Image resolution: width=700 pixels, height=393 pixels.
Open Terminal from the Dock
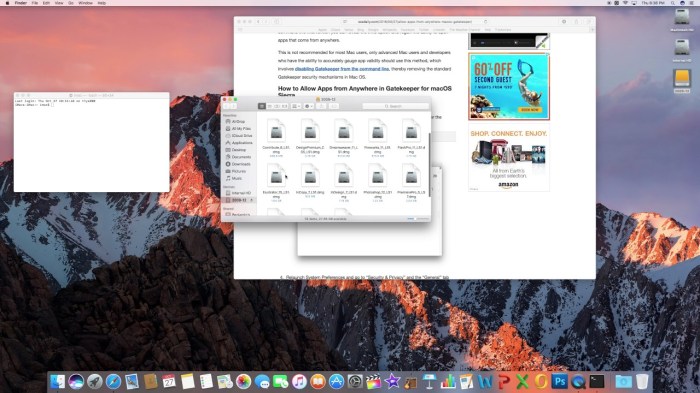(597, 381)
